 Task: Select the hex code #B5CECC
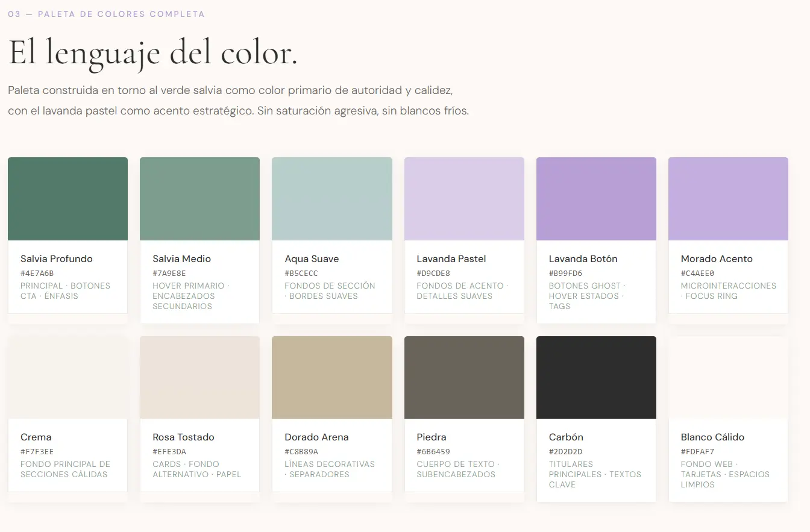coord(301,274)
